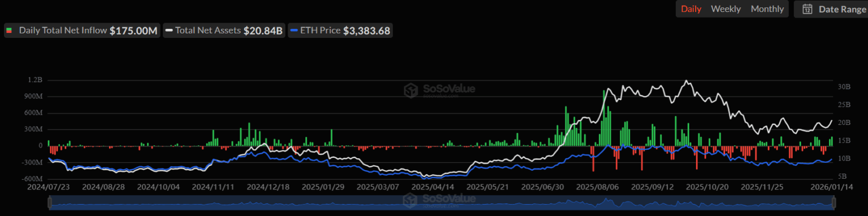Toggle Total Net Assets legend series
The image size is (868, 216).
pos(224,31)
